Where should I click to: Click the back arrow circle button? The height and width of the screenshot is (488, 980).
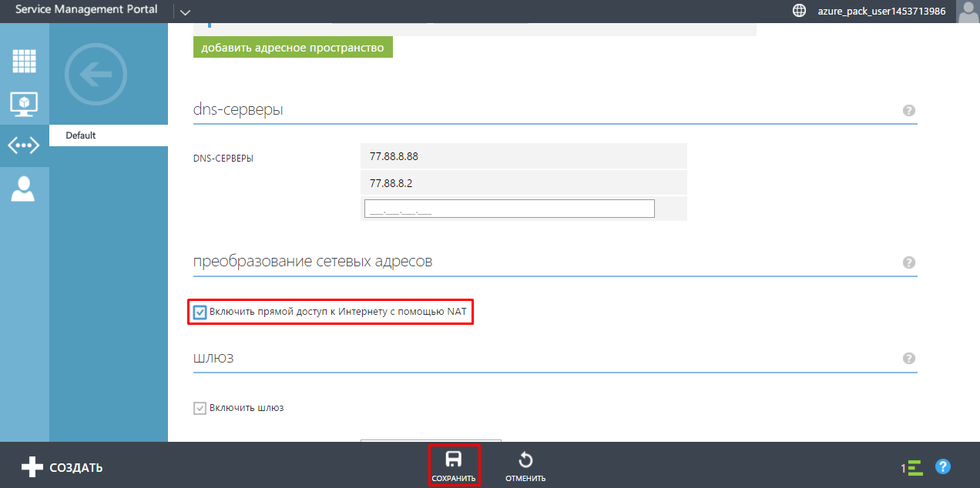pos(96,74)
